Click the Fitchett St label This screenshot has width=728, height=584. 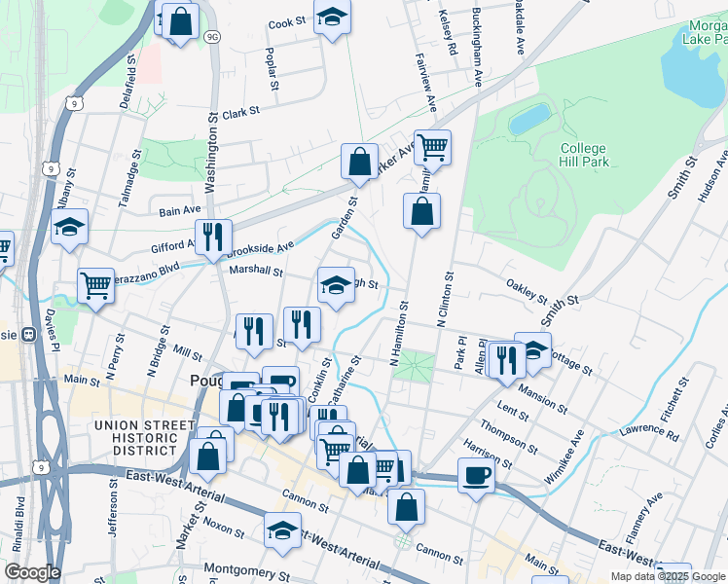point(674,400)
